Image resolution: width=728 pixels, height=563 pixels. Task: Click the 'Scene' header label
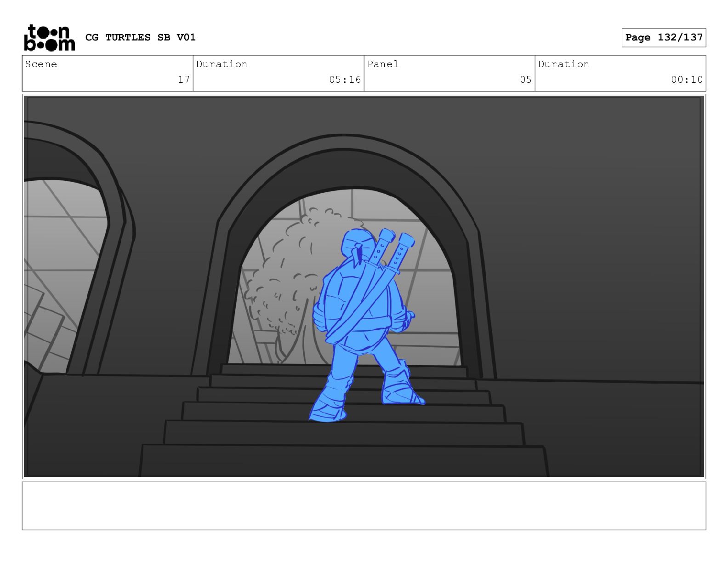(x=41, y=64)
